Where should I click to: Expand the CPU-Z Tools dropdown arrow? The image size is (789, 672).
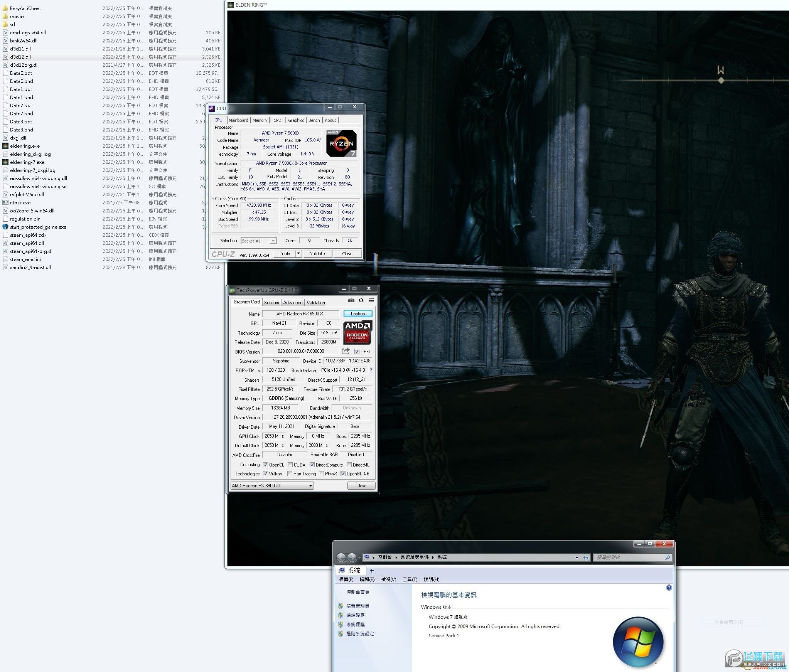298,254
